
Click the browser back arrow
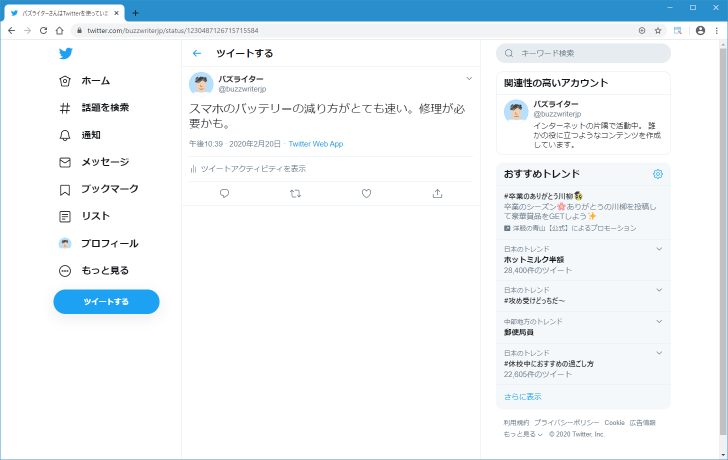pos(12,31)
